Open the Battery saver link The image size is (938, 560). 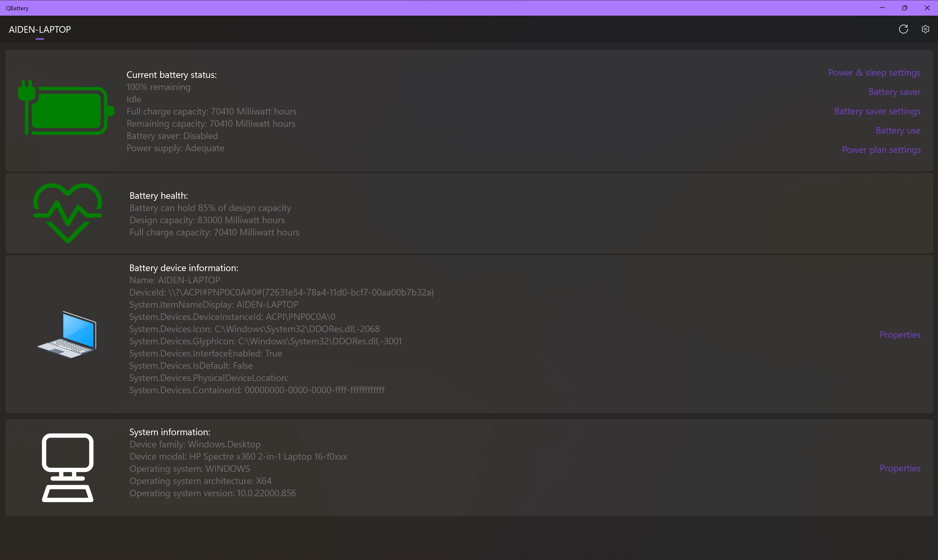(x=894, y=92)
